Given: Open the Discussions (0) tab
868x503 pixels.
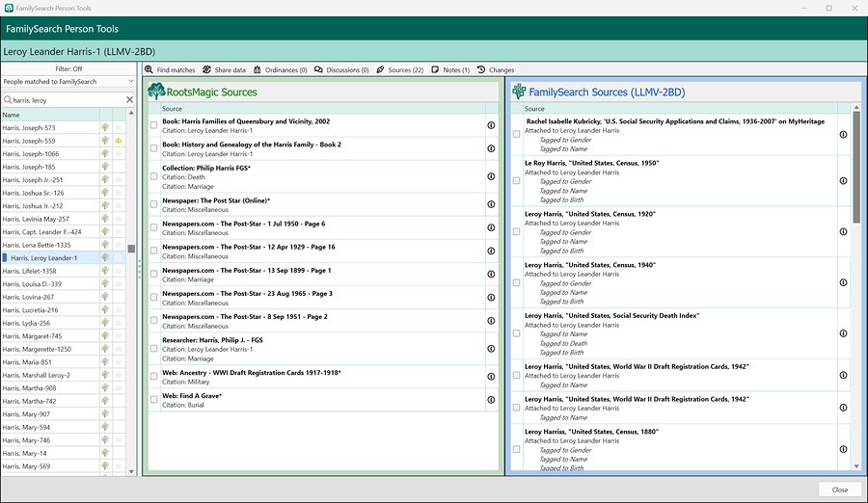Looking at the screenshot, I should point(341,70).
